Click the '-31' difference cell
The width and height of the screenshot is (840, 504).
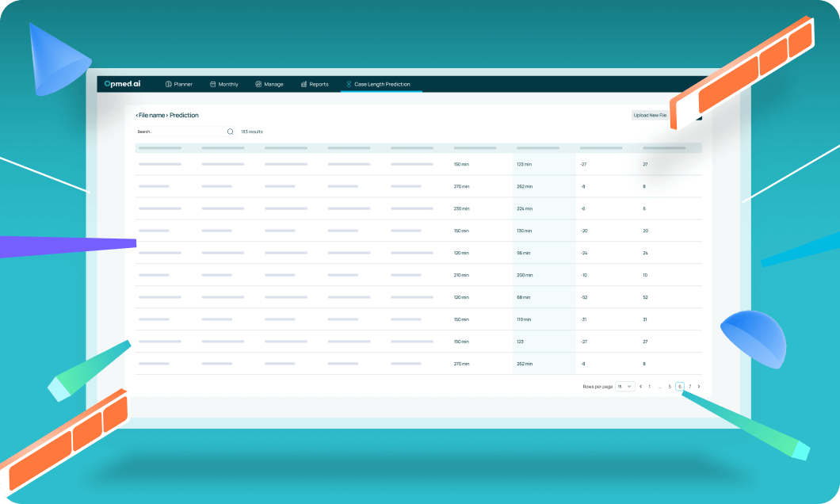point(583,319)
